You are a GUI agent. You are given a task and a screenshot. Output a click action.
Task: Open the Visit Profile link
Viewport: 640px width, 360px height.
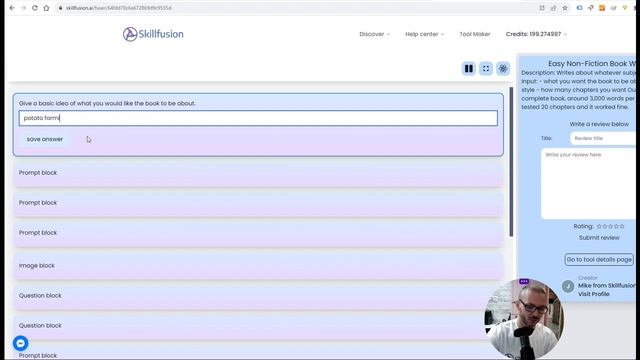[593, 294]
